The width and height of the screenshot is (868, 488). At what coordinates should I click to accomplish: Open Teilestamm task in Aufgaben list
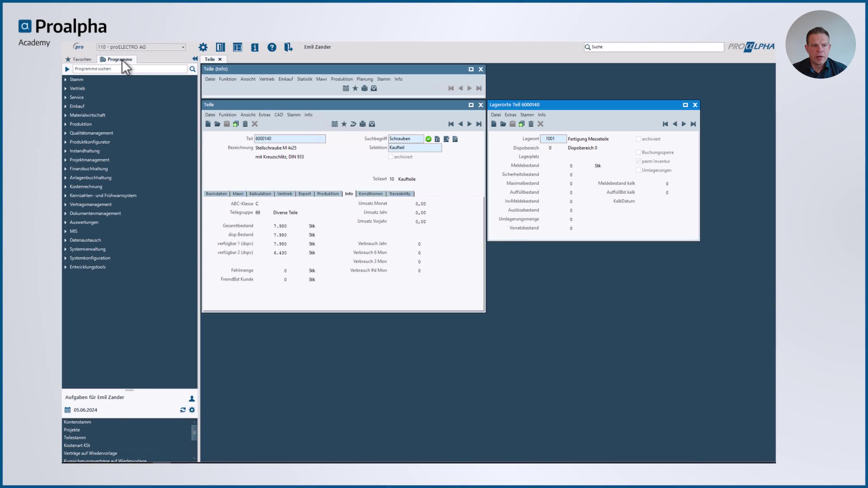tap(75, 437)
